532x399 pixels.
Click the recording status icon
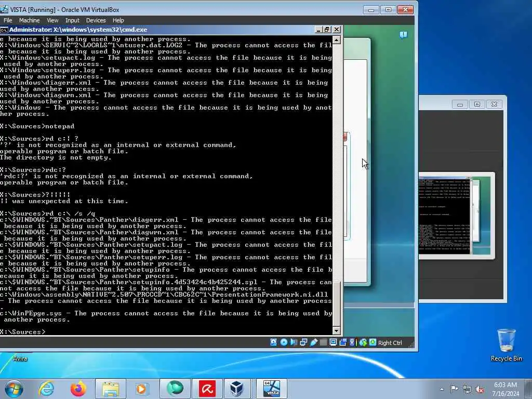click(x=343, y=342)
